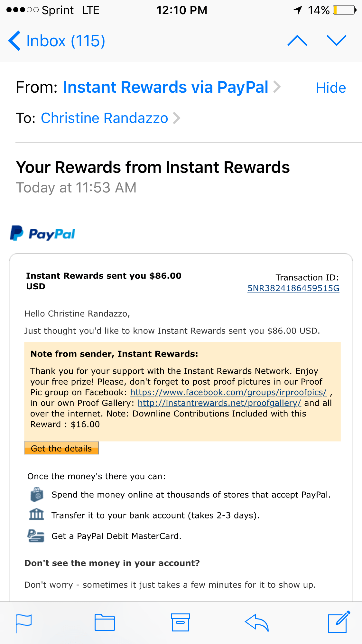Screen dimensions: 362x644
Task: Click the Get the details button
Action: point(61,448)
